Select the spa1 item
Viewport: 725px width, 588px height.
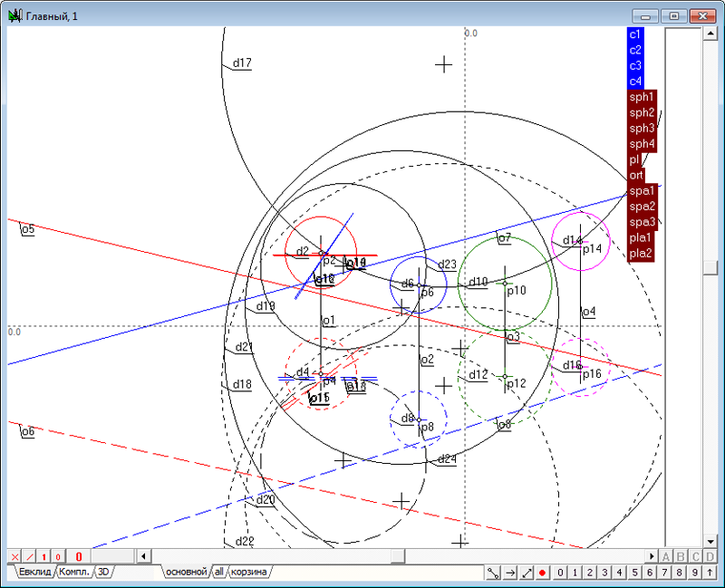point(643,191)
